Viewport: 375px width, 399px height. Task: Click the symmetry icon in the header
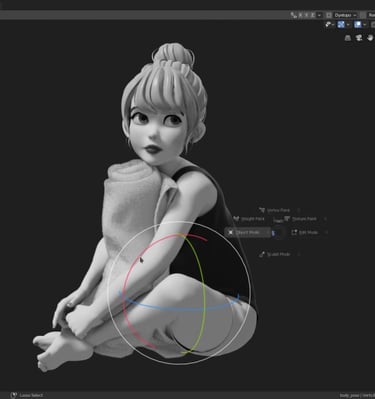(x=294, y=15)
